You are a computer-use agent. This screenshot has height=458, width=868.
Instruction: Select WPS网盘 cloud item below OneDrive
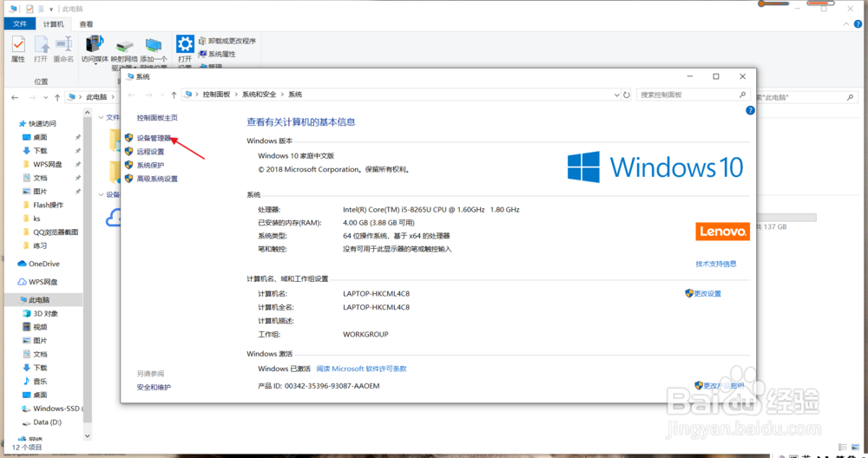click(43, 282)
